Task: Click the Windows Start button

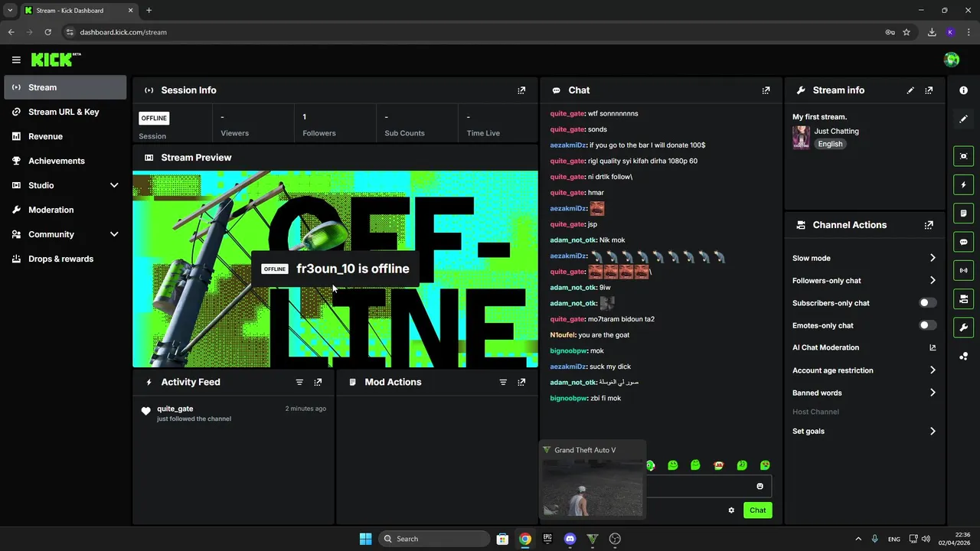Action: coord(365,539)
